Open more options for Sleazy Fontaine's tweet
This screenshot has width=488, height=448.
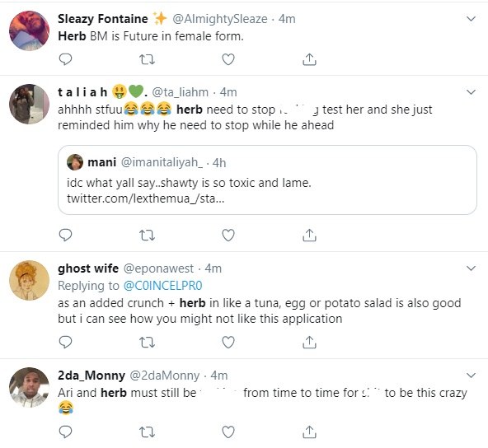point(472,19)
